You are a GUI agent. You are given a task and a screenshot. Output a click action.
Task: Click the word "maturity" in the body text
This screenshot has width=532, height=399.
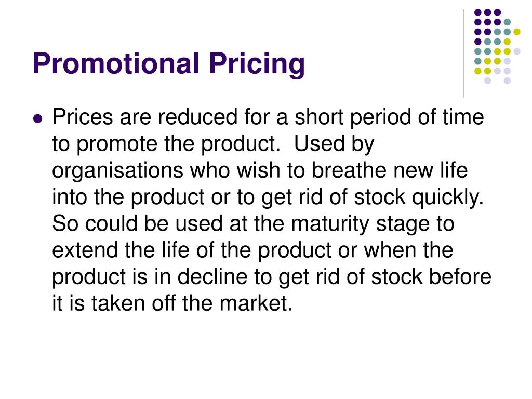[x=330, y=223]
